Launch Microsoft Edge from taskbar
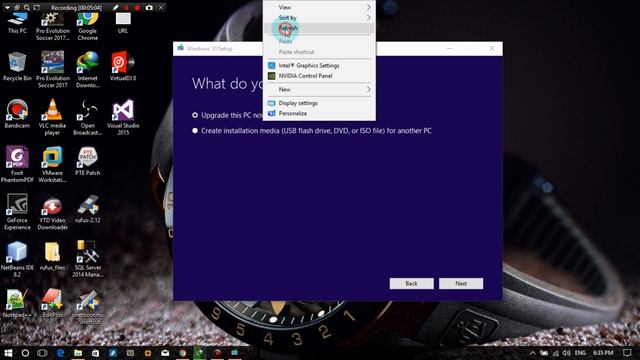The image size is (640, 360). tap(60, 353)
